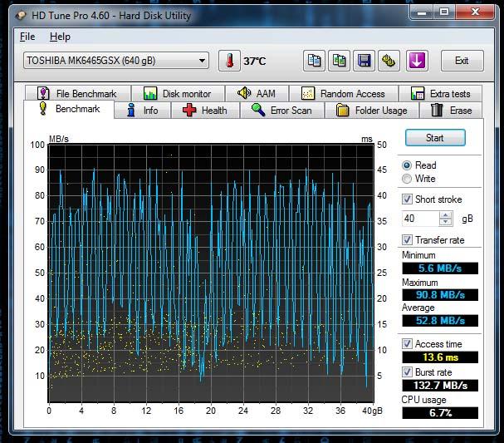Screen dimensions: 504x443
Task: Click 6.7% CPU usage value
Action: (440, 413)
